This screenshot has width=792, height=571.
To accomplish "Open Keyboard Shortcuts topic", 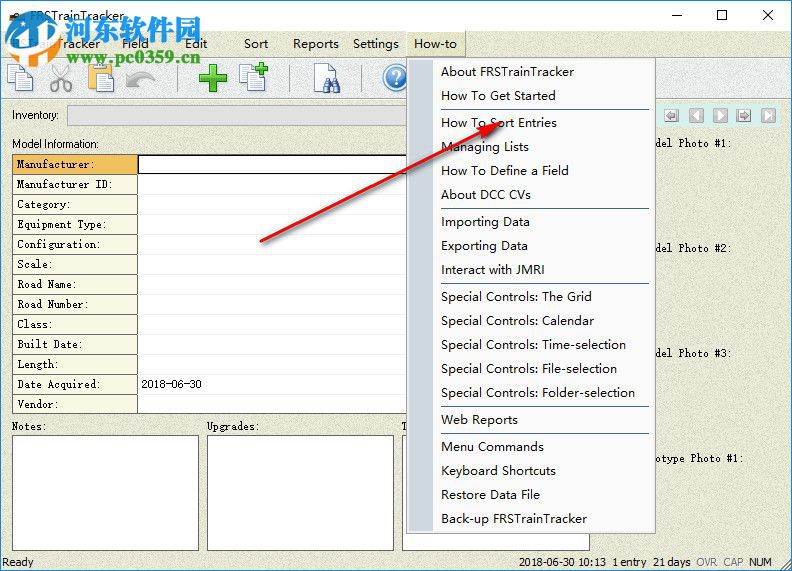I will click(498, 471).
